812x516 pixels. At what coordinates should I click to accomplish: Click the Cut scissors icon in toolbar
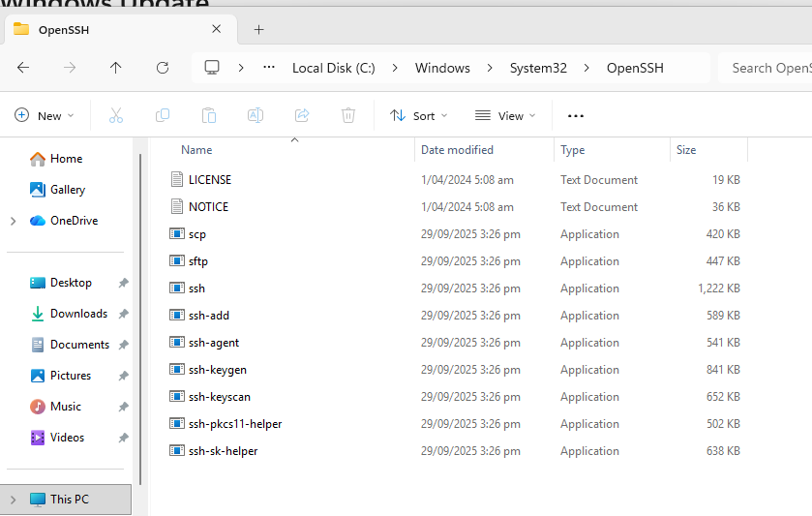(116, 116)
